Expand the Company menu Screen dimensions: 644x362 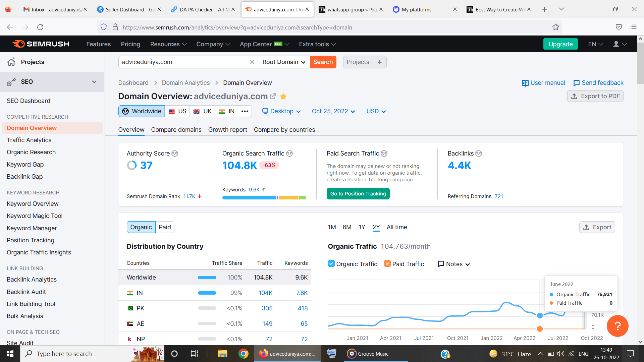coord(213,44)
